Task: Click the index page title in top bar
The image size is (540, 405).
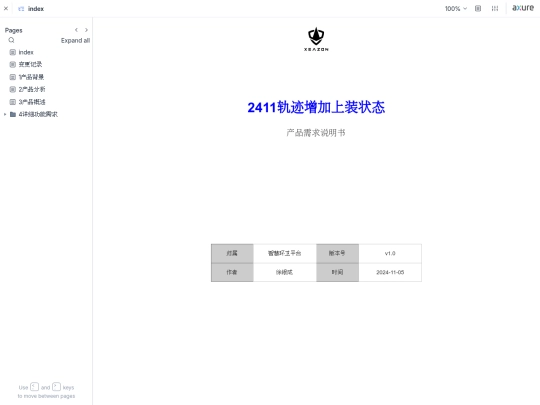Action: (x=36, y=9)
